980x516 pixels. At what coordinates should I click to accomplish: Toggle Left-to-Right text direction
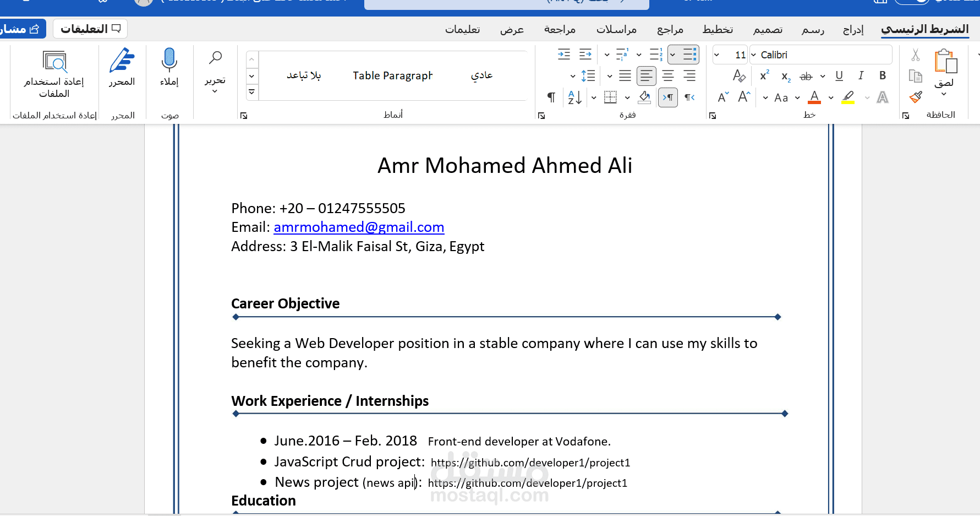(668, 97)
